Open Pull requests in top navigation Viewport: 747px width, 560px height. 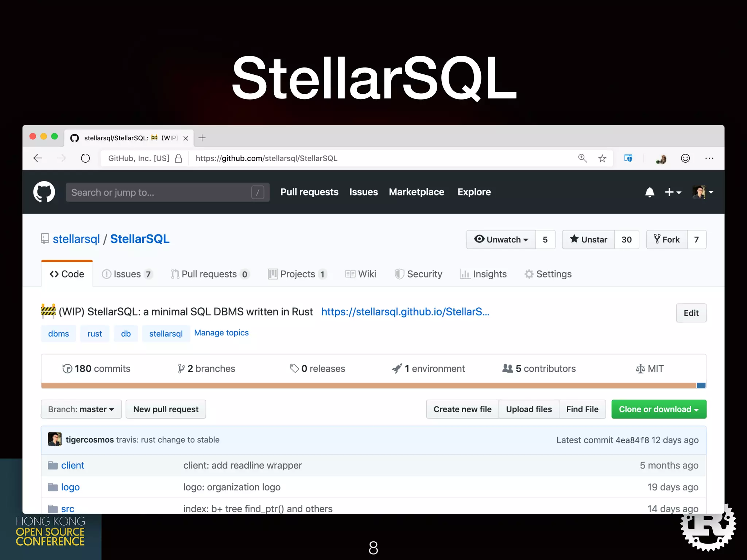point(309,192)
